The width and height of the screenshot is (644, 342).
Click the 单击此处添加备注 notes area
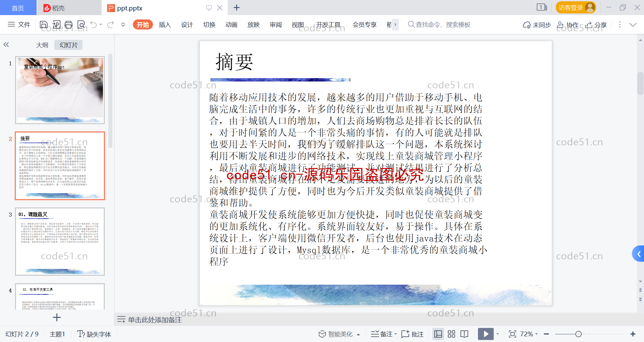pyautogui.click(x=155, y=320)
